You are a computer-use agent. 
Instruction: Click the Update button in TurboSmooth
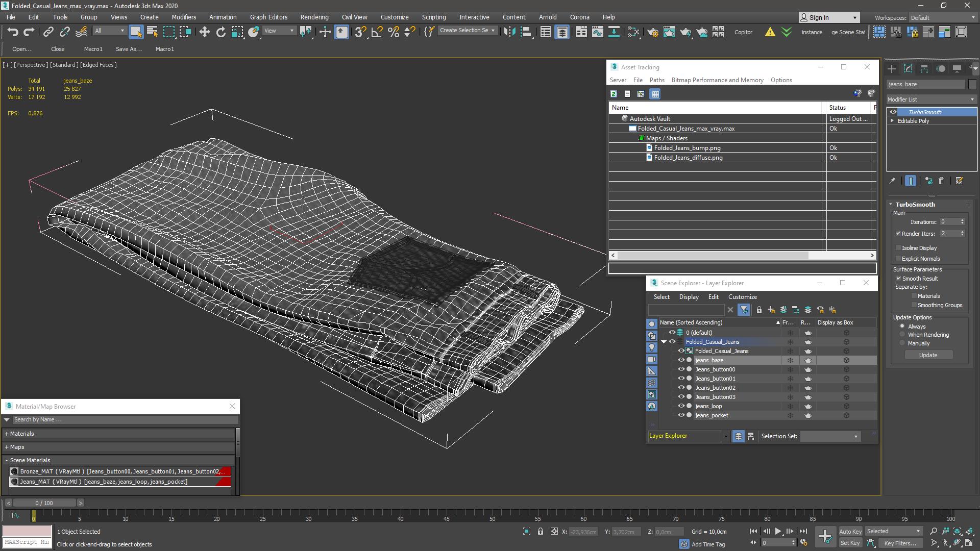point(927,355)
